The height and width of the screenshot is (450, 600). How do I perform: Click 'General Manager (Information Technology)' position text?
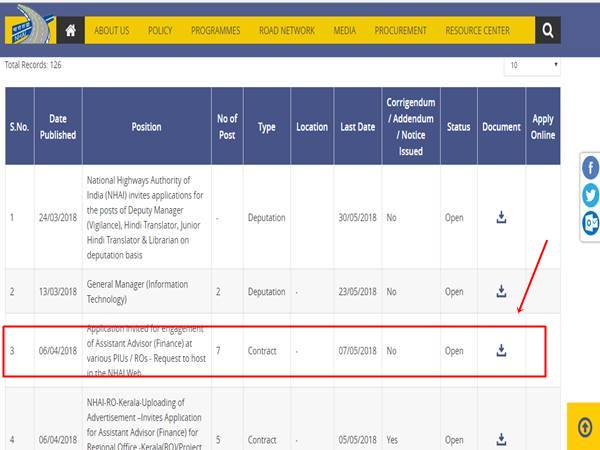pos(137,292)
